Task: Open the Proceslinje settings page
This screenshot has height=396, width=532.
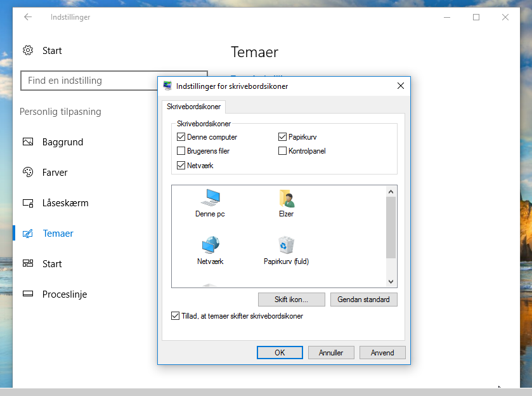Action: coord(65,294)
